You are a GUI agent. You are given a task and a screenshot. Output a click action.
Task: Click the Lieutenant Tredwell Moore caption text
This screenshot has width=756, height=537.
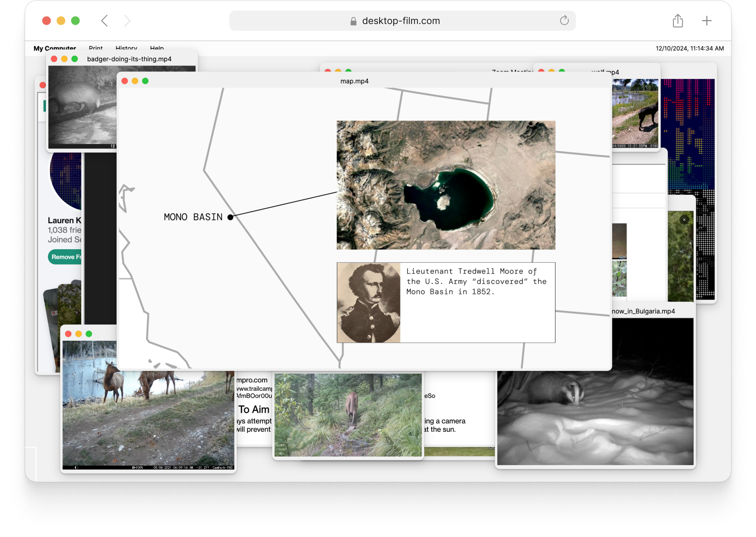477,281
